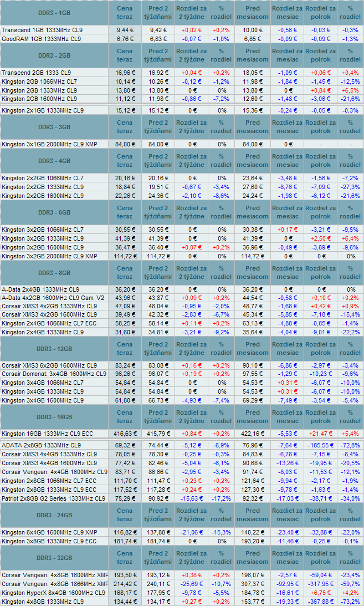
Task: Click Corsair Vengean. 4x4GB 1600MHz CL9 name
Action: pos(54,472)
